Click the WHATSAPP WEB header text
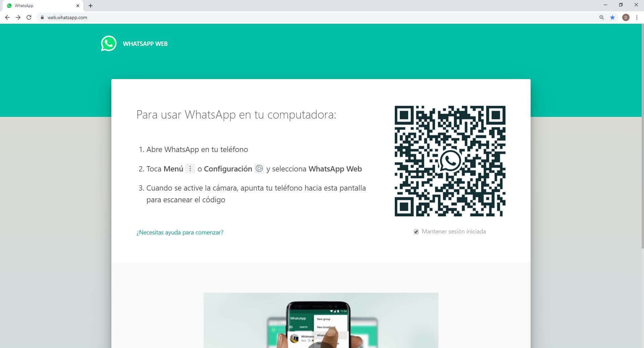The width and height of the screenshot is (644, 348). pyautogui.click(x=145, y=44)
